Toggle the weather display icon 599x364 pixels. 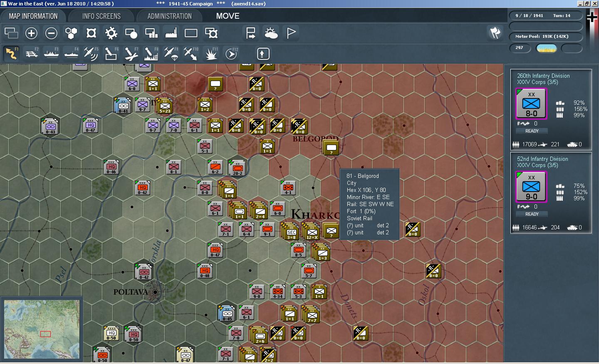point(271,33)
